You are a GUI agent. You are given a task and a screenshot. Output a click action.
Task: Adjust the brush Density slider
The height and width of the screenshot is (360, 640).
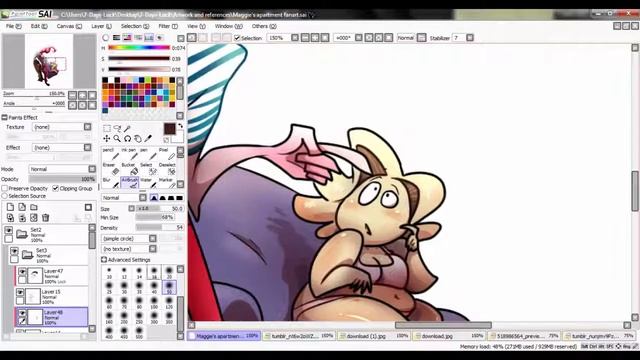[160, 227]
